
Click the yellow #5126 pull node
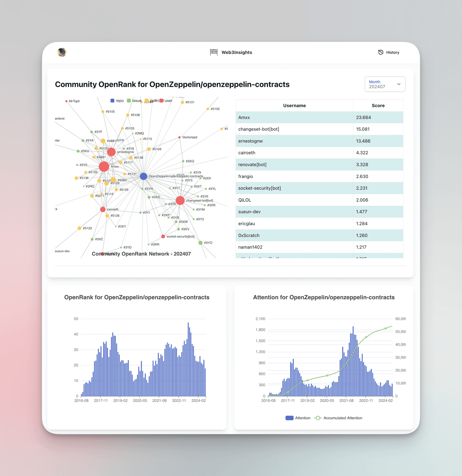coord(107,216)
